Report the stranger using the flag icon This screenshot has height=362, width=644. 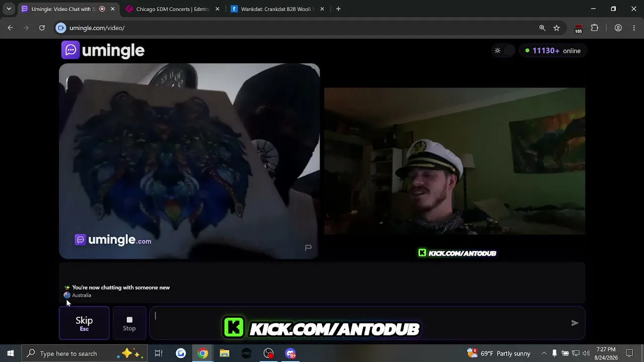coord(308,247)
